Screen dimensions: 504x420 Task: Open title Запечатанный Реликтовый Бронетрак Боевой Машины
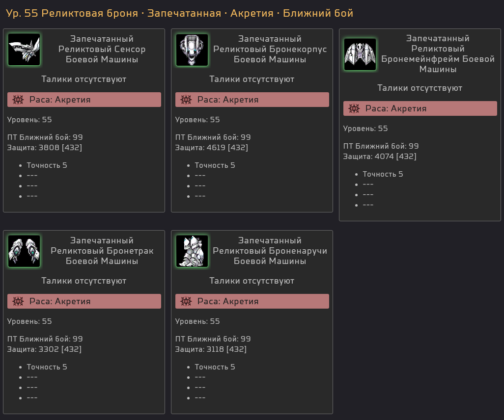[102, 251]
